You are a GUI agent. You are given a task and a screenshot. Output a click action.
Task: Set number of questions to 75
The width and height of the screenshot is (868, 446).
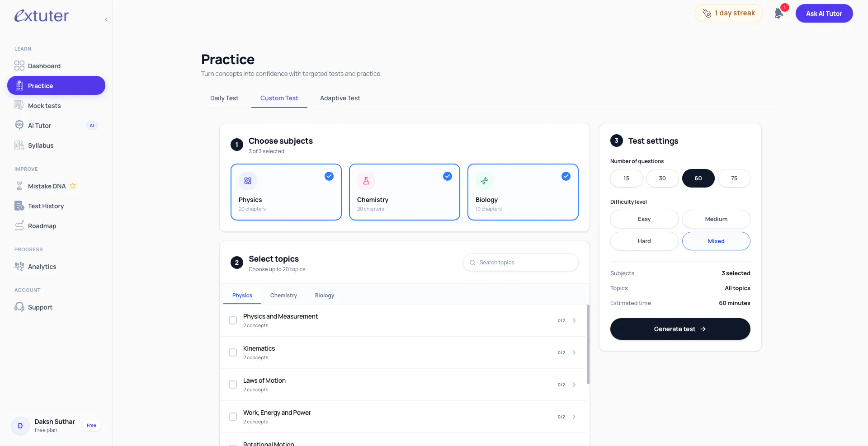[x=734, y=178]
